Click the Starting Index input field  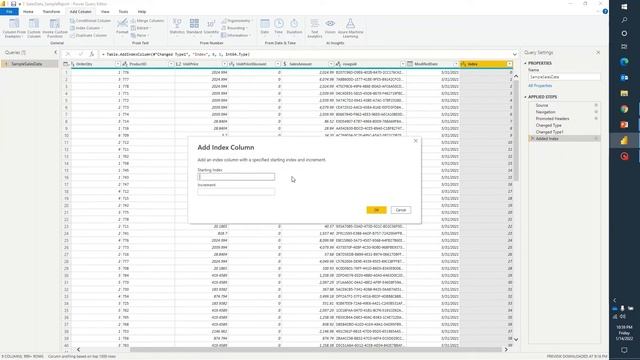(236, 177)
